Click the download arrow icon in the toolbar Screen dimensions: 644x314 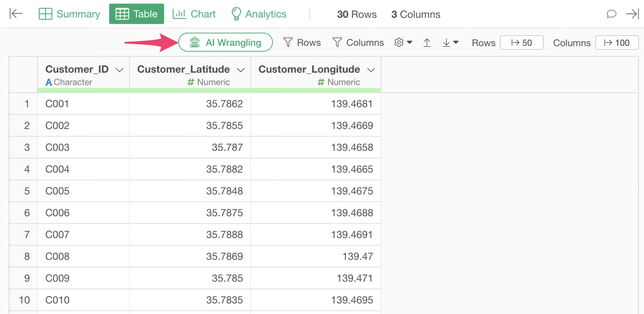pyautogui.click(x=446, y=43)
